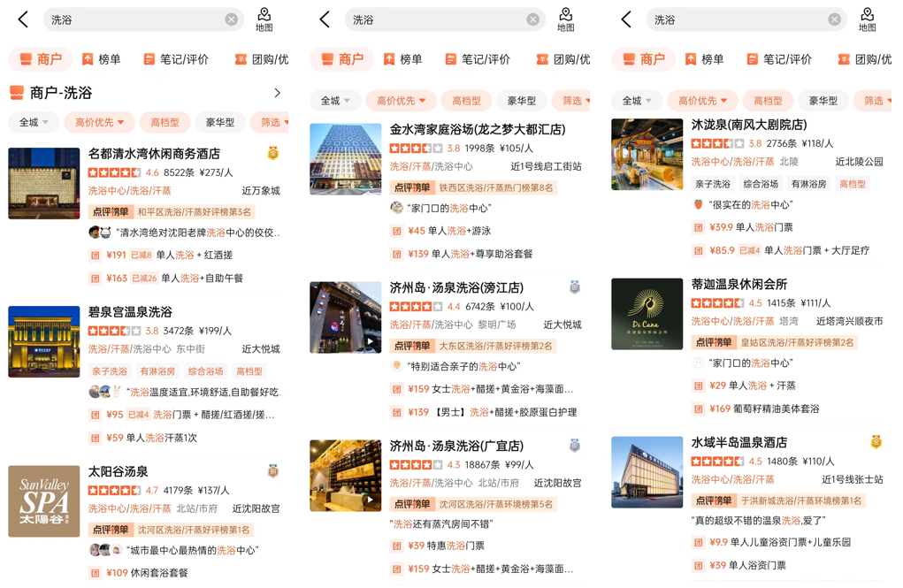Open the 地图 map view on the middle screen
The height and width of the screenshot is (588, 903).
click(566, 19)
